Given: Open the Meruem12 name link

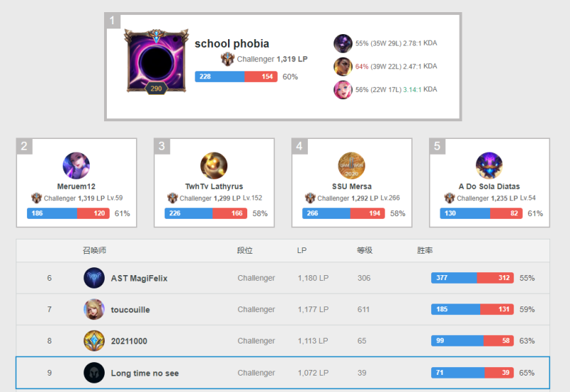Looking at the screenshot, I should pos(76,186).
